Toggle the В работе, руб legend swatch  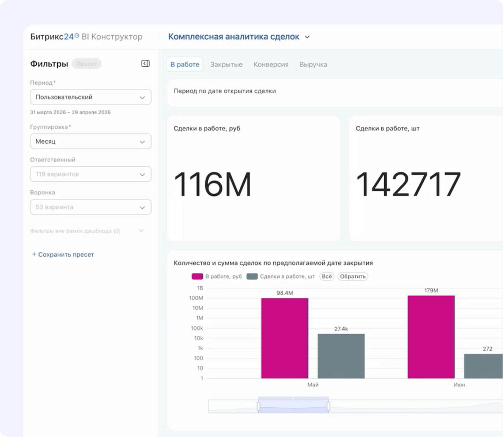tap(197, 276)
